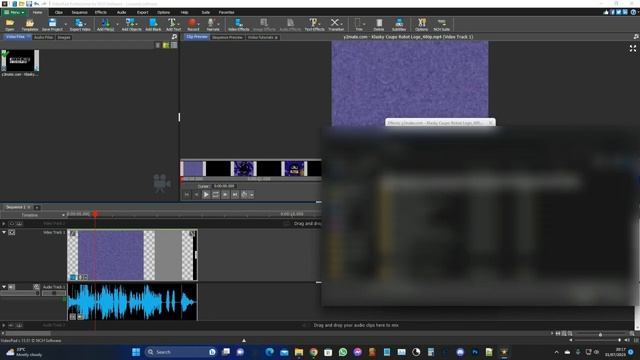The height and width of the screenshot is (360, 640).
Task: Click the red playhead marker on the timeline
Action: (95, 214)
